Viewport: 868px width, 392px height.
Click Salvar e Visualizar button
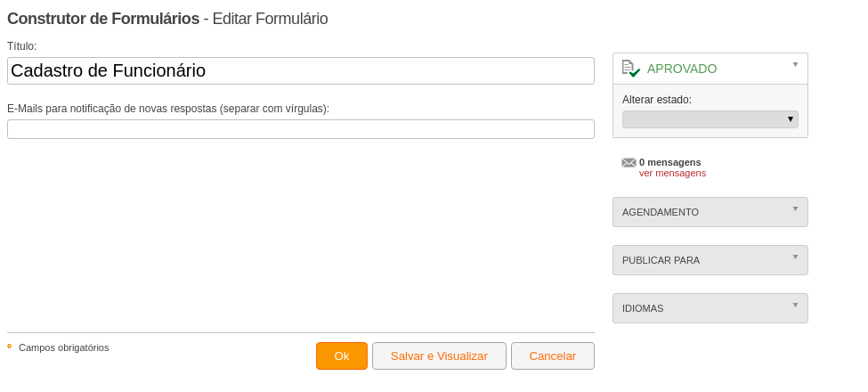439,356
